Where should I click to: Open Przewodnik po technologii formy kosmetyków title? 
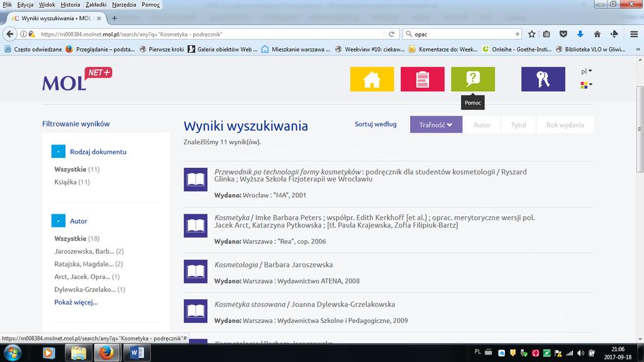[287, 172]
